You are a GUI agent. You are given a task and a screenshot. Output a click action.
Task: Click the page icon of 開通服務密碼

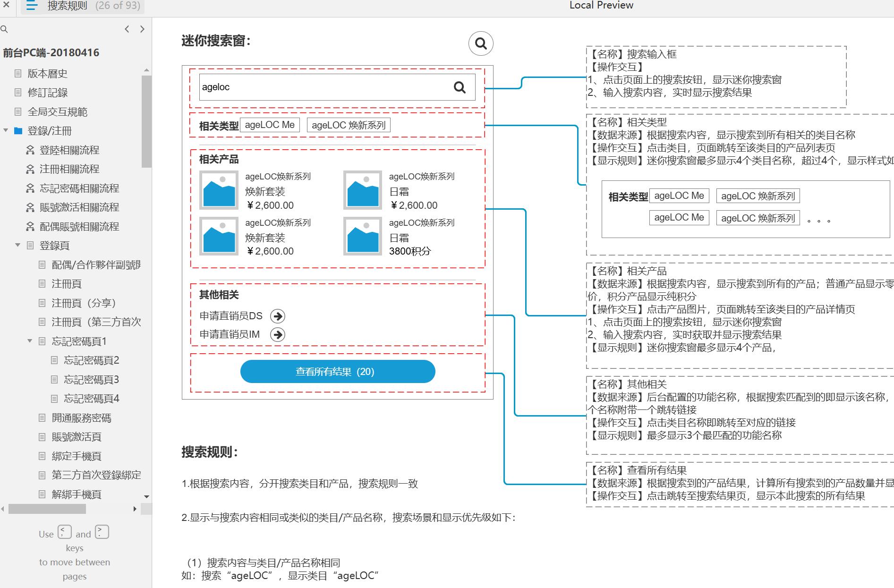coord(42,418)
